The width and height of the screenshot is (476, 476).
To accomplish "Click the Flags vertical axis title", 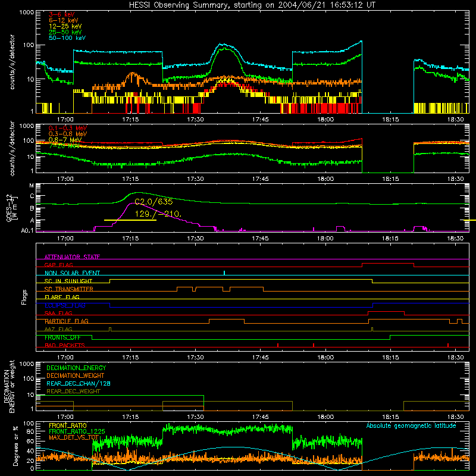I will click(x=24, y=297).
